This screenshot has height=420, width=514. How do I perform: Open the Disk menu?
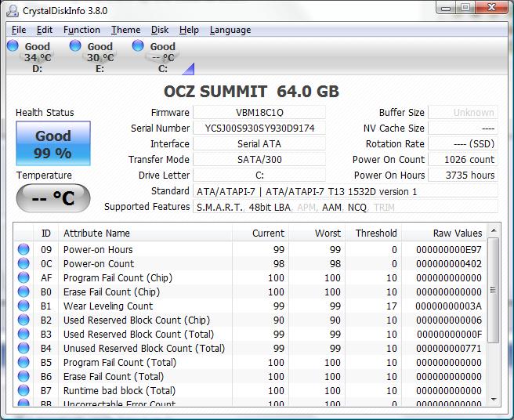(x=160, y=30)
